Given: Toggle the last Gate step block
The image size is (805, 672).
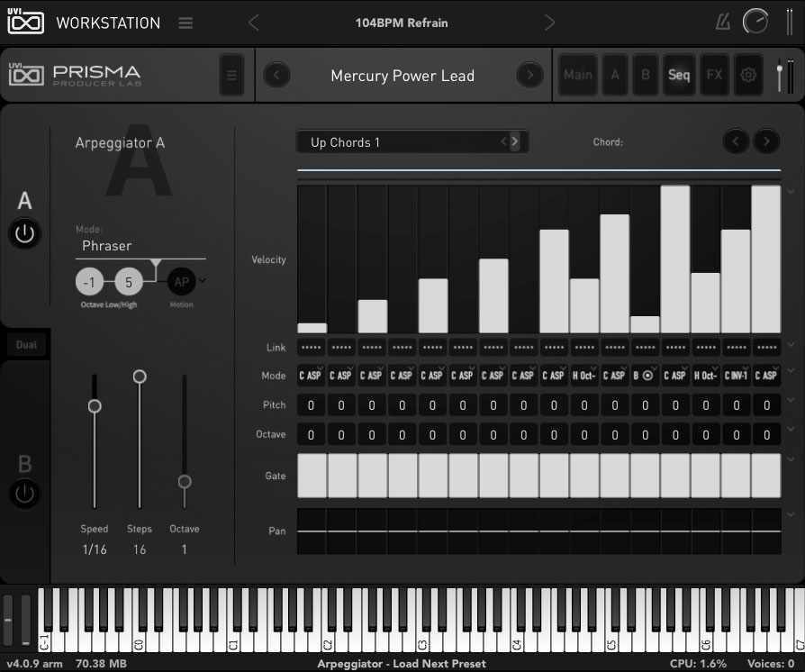Looking at the screenshot, I should [766, 476].
